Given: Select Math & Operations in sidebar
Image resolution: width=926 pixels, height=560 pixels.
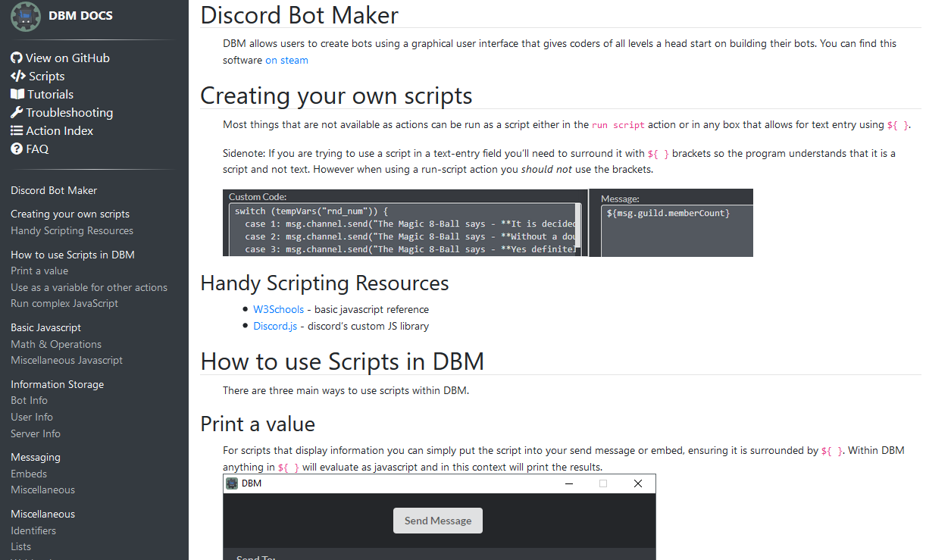Looking at the screenshot, I should [x=56, y=344].
